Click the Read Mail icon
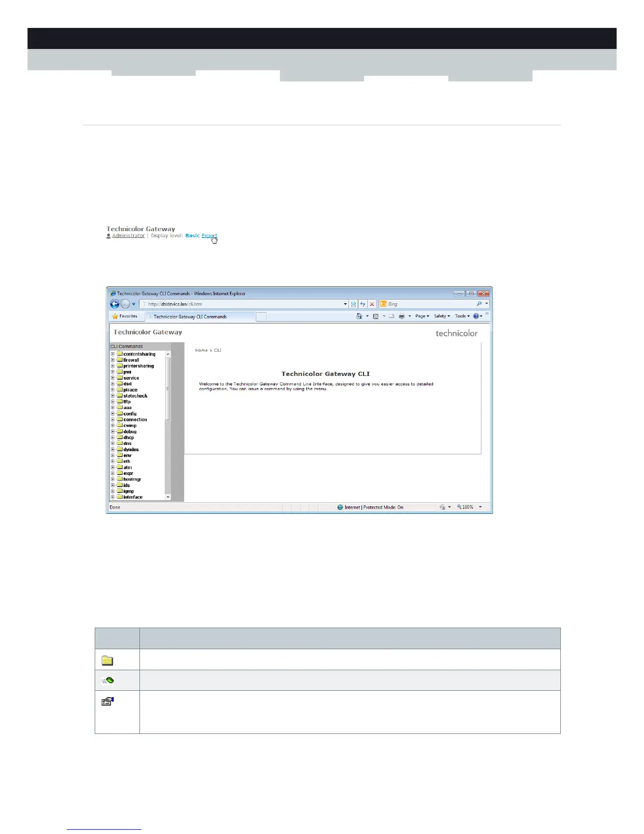644x834 pixels. tap(391, 316)
